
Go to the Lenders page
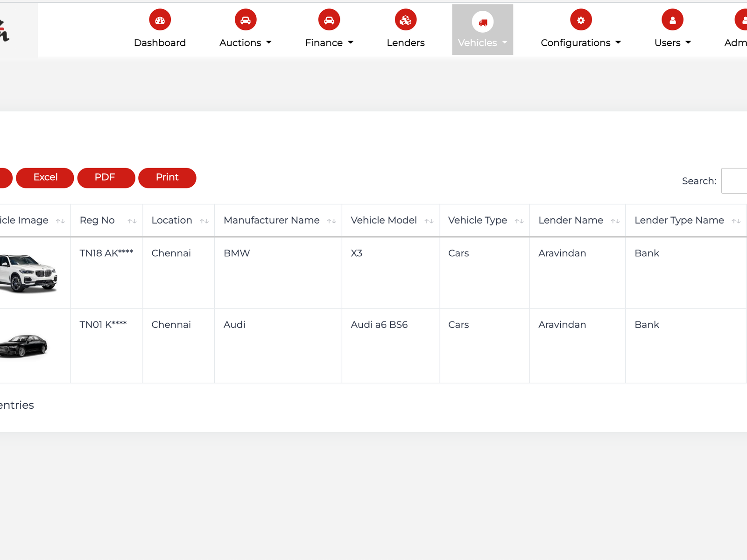405,43
